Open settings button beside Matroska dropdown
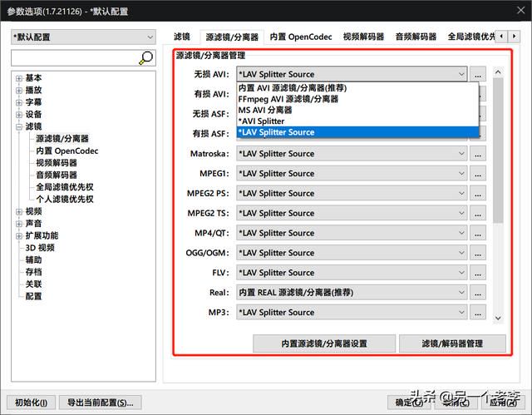 [478, 154]
